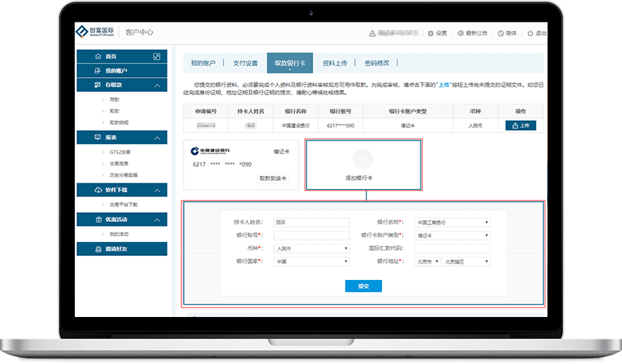Switch to 我的账户 tab
Screen dimensions: 622x364
coord(203,63)
